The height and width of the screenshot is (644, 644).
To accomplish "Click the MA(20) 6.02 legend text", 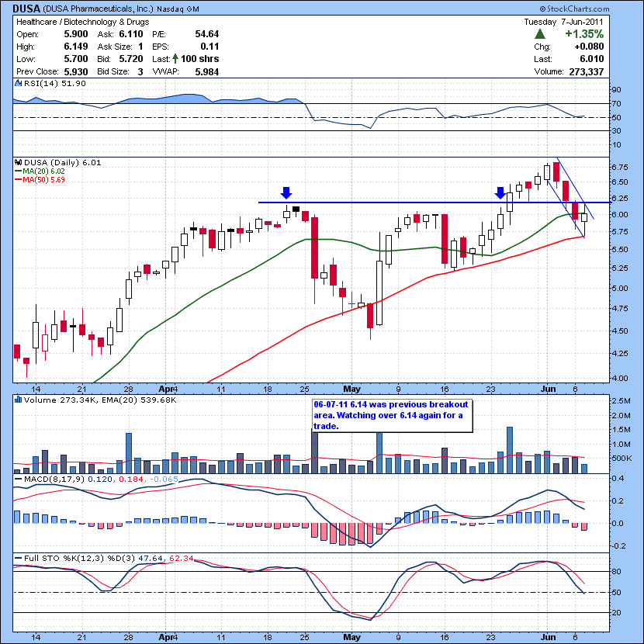I will (x=43, y=171).
